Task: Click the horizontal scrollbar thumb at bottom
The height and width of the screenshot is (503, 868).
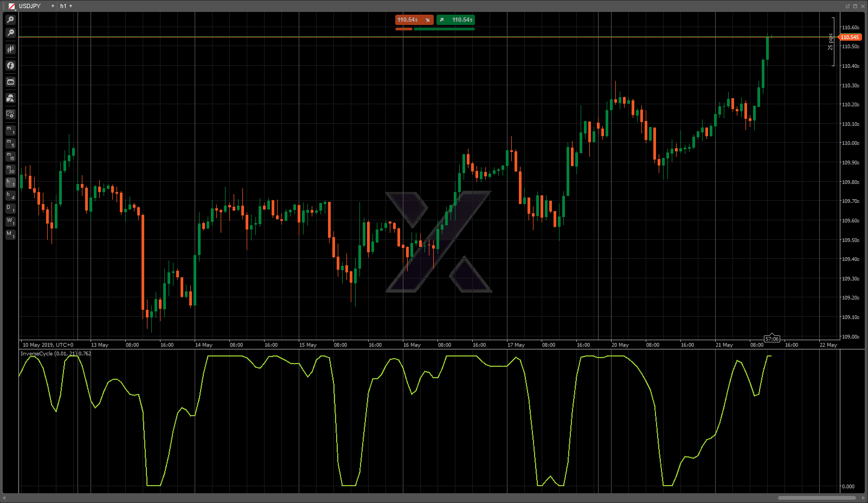Action: click(x=816, y=498)
